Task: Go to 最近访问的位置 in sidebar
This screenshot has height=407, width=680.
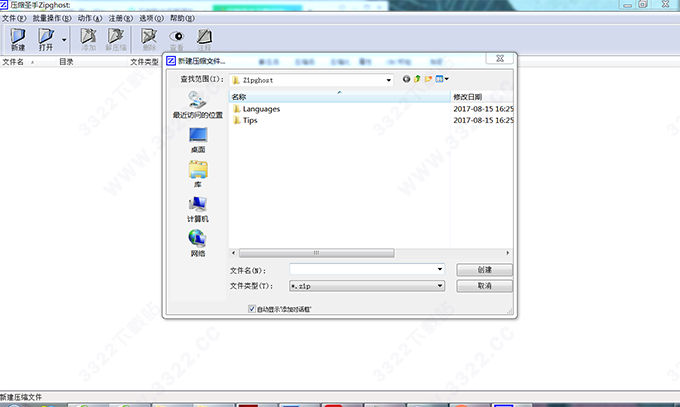Action: pos(198,105)
